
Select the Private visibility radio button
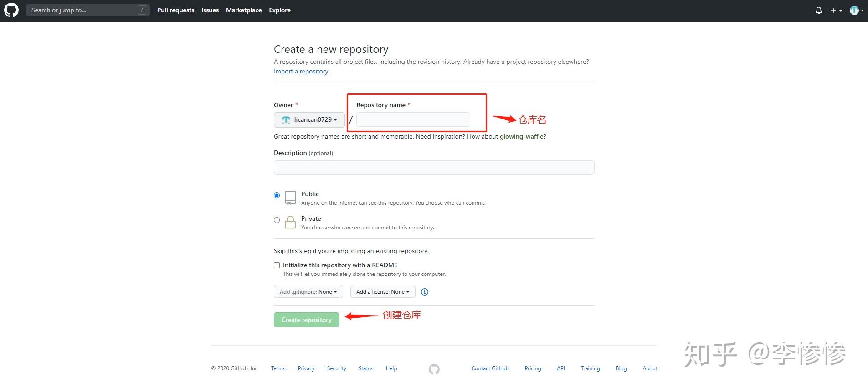(277, 220)
